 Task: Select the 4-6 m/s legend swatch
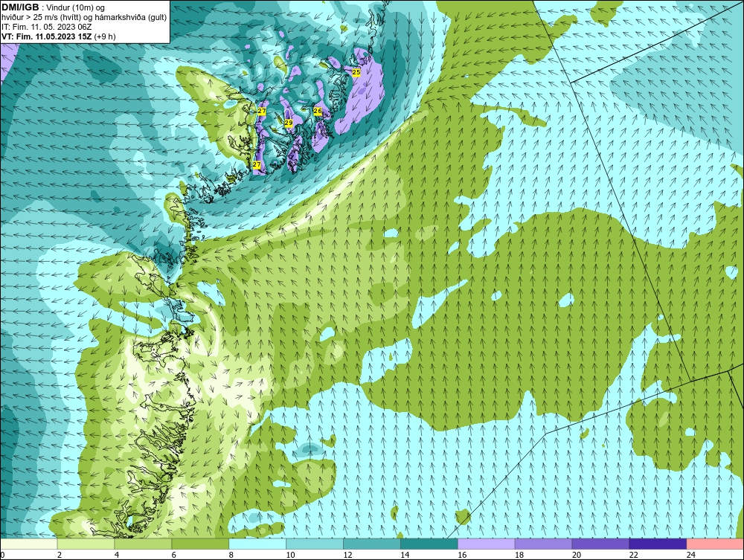click(143, 544)
